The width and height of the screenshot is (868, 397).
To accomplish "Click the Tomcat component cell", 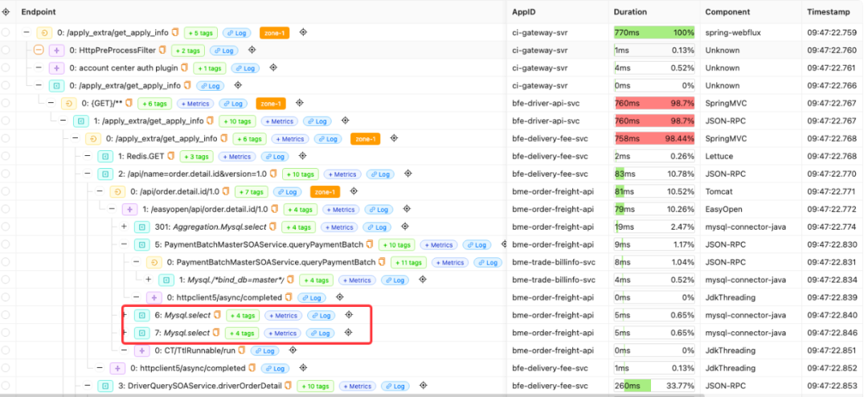I will click(x=719, y=191).
